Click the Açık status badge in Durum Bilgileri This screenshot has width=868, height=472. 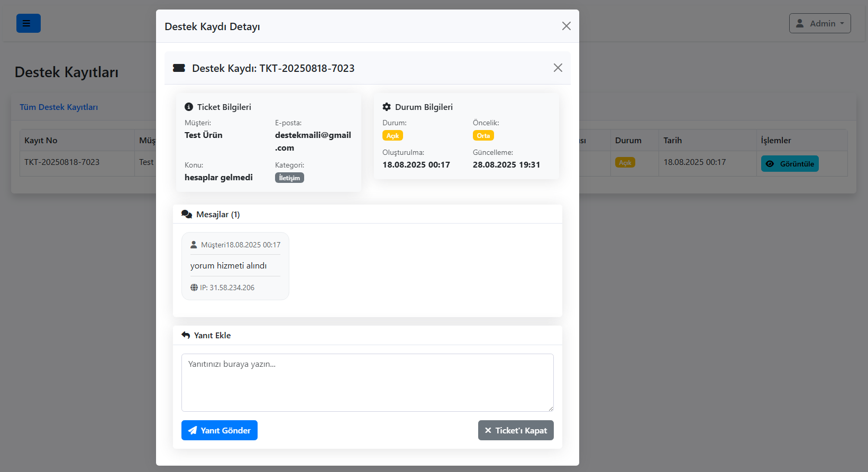pos(392,135)
